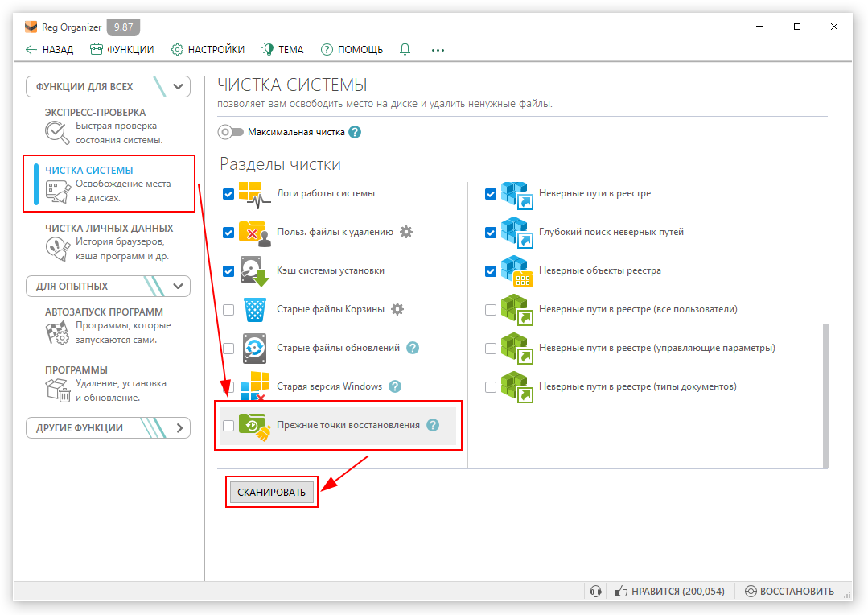This screenshot has height=615, width=868.
Task: Click gear icon beside Старые файлы Корзины
Action: 397,309
